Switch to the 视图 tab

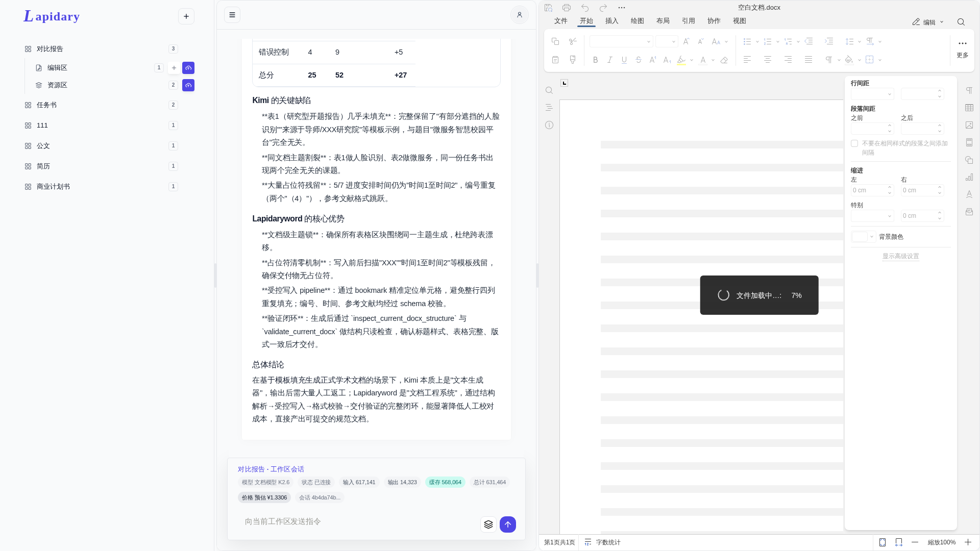point(740,21)
